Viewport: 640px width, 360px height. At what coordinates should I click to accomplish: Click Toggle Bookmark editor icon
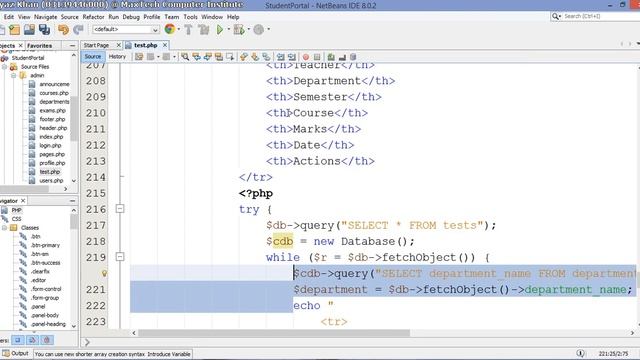[266, 57]
